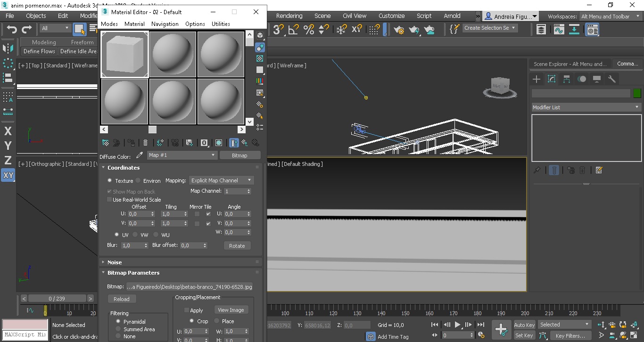
Task: Toggle Show Shaded Material in Viewport icon
Action: click(x=219, y=143)
